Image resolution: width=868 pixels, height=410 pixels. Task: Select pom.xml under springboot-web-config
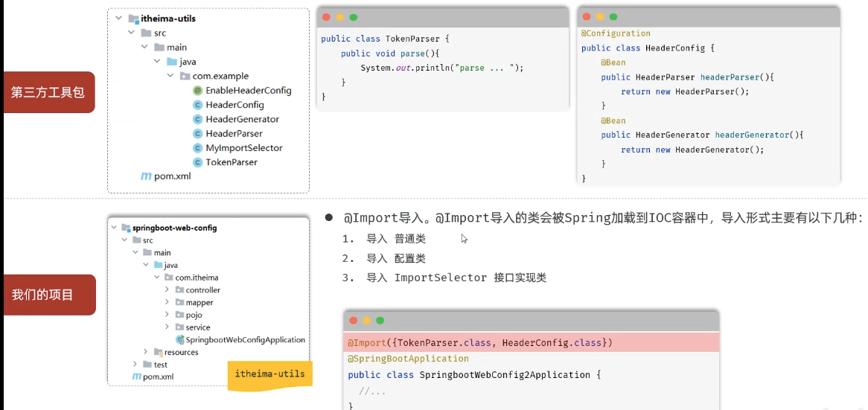pos(159,377)
